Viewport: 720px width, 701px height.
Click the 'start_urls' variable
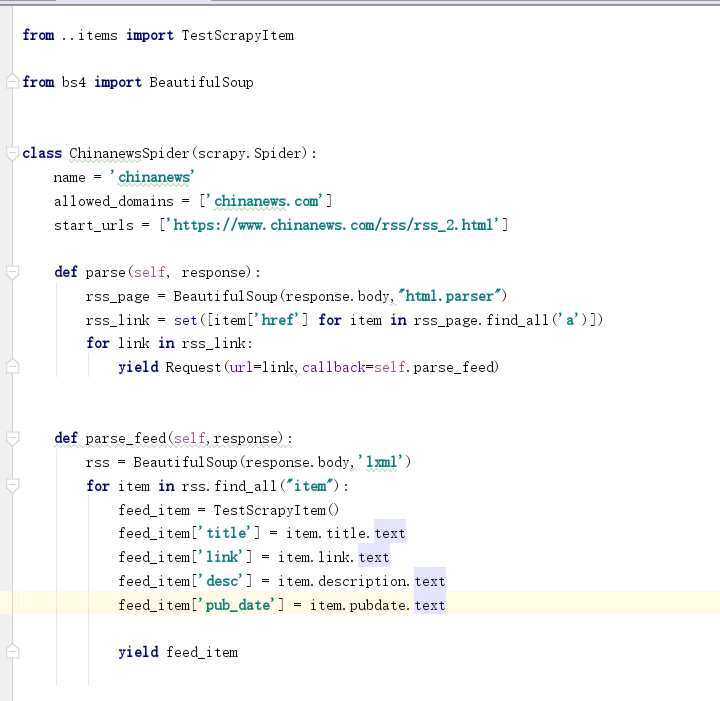[x=94, y=225]
